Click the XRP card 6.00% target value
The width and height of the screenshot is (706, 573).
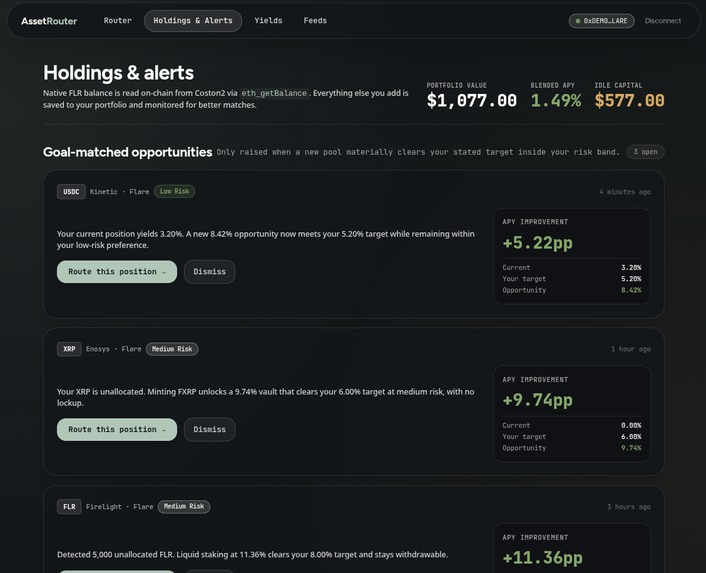(631, 437)
